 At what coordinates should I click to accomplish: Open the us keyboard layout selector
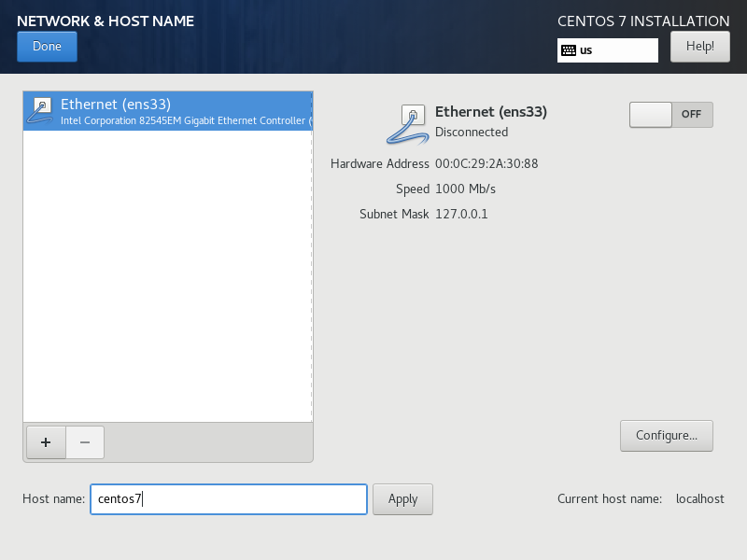coord(607,49)
